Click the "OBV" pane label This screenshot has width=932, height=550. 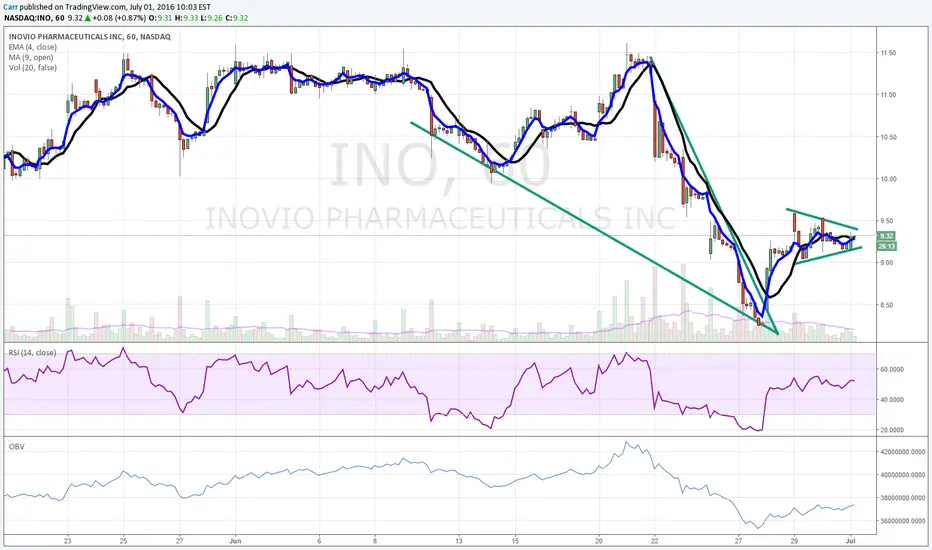(17, 447)
